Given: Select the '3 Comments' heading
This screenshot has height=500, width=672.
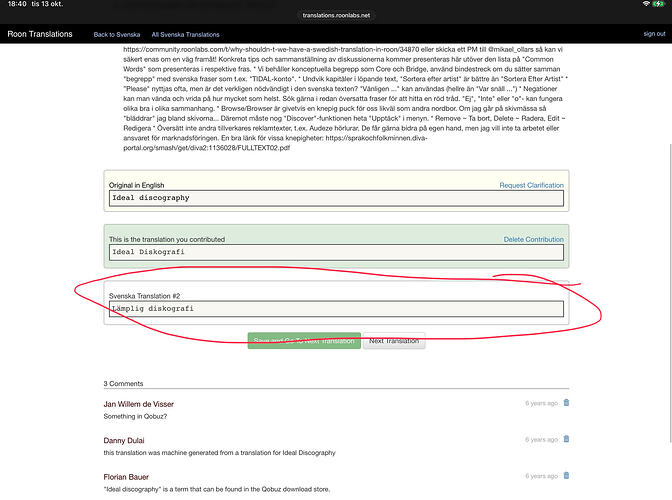Looking at the screenshot, I should coord(123,383).
